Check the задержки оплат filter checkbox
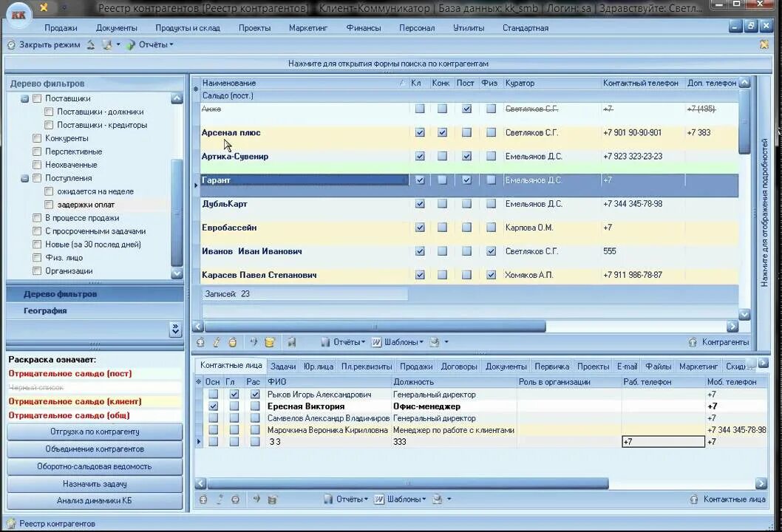The height and width of the screenshot is (532, 782). (x=49, y=205)
